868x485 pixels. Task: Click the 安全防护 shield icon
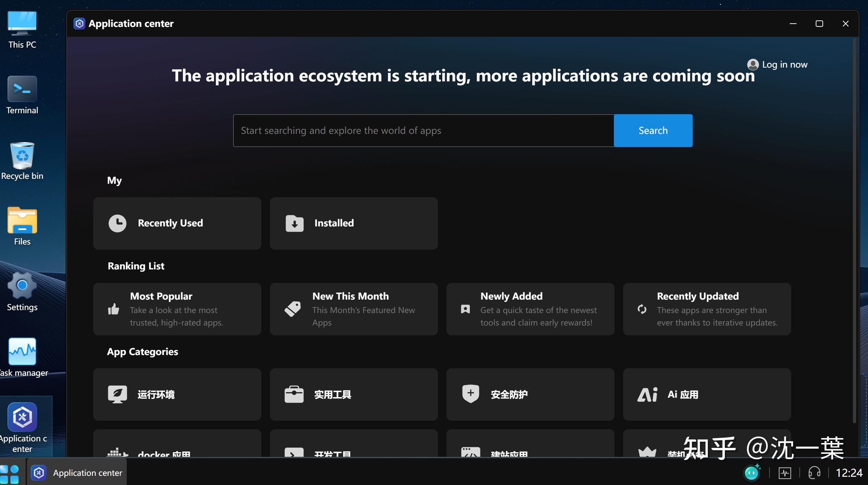(x=470, y=394)
